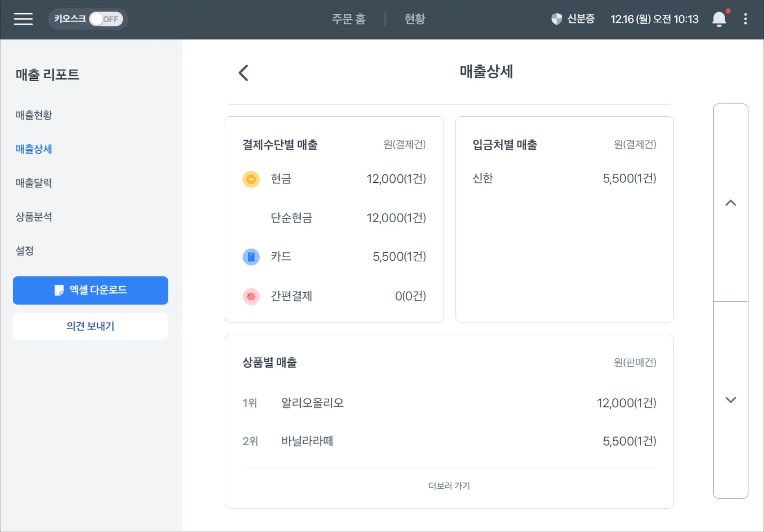Open the hamburger menu

tap(23, 19)
